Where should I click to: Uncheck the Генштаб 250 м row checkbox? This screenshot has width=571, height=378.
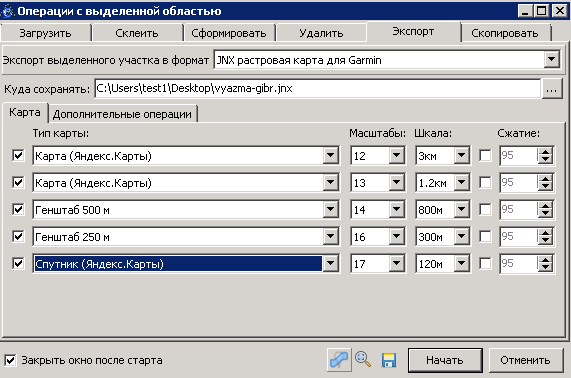point(18,236)
